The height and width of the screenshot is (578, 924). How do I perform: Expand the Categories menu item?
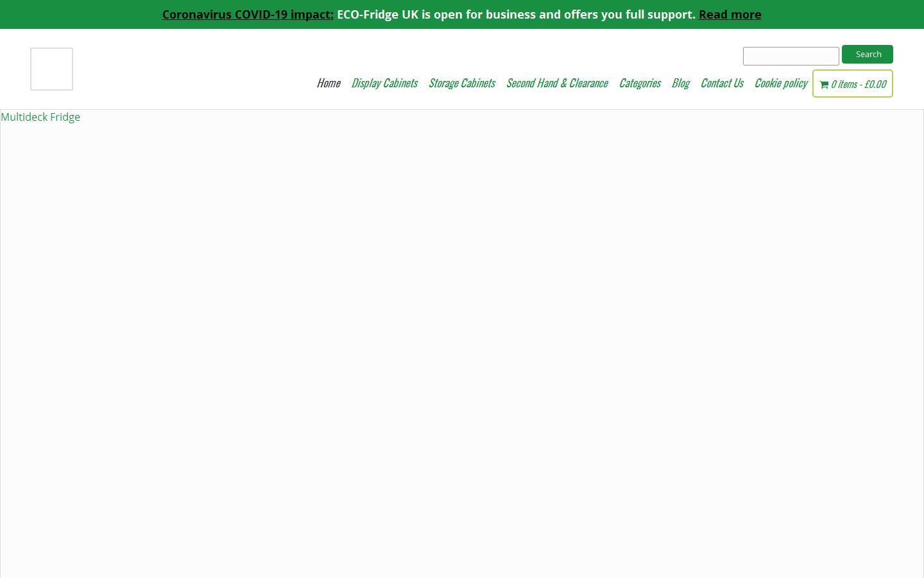point(639,83)
